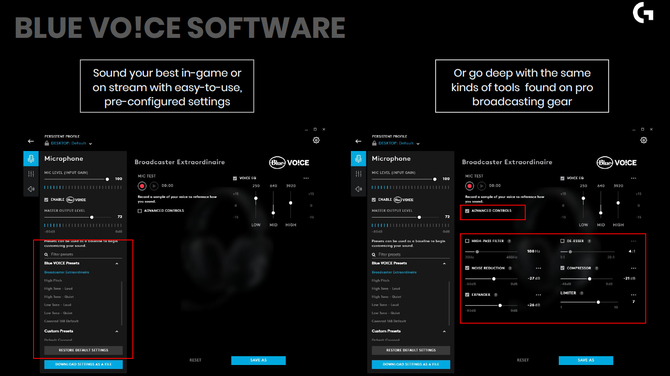Open settings gear in right window
This screenshot has height=376, width=670.
click(x=644, y=140)
